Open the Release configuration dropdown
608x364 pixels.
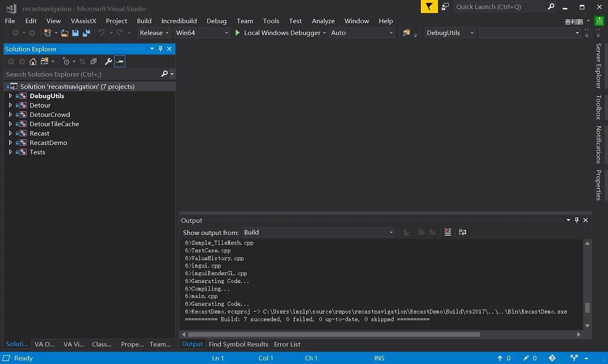[x=154, y=33]
